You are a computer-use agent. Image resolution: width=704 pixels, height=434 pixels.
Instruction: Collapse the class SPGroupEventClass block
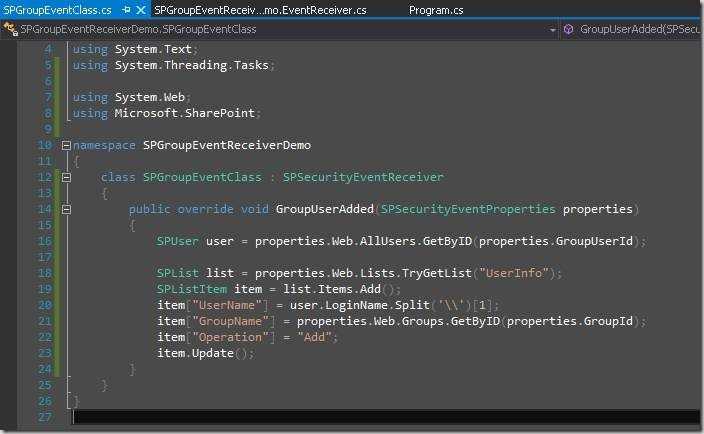[x=66, y=177]
